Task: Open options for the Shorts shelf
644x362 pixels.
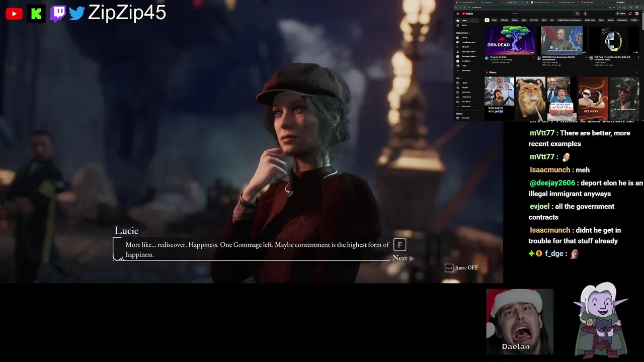Action: pyautogui.click(x=637, y=72)
